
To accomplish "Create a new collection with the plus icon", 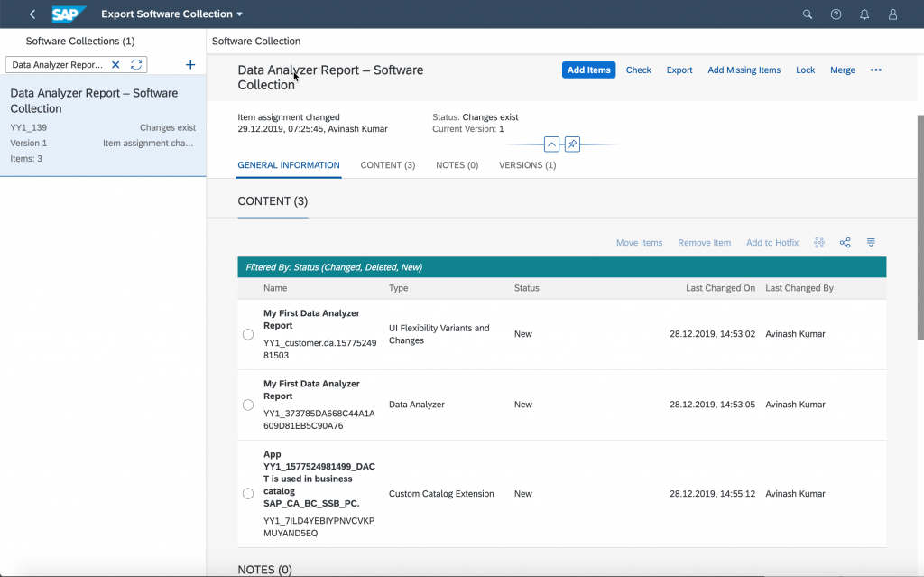I will pyautogui.click(x=190, y=65).
